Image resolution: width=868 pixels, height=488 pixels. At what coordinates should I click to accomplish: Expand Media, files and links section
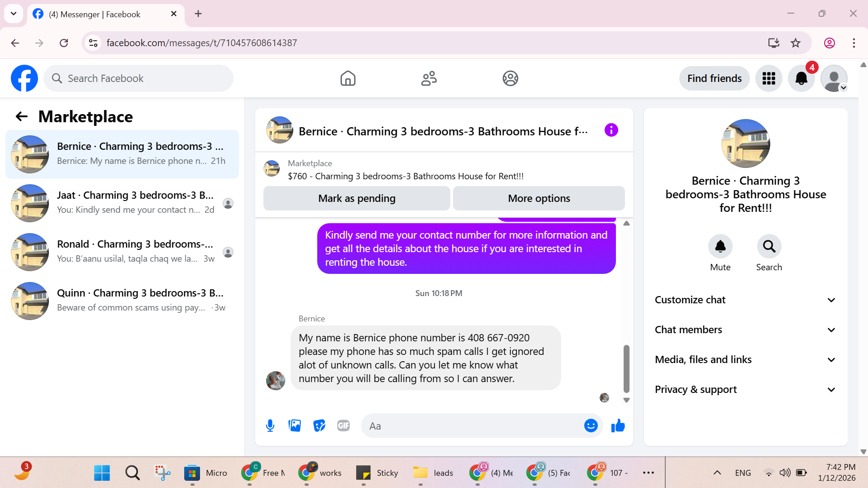pyautogui.click(x=745, y=359)
